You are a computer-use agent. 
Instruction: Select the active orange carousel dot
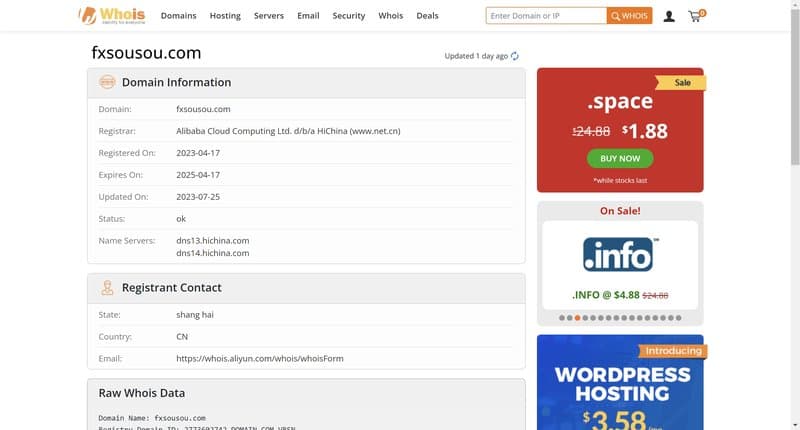[x=578, y=318]
